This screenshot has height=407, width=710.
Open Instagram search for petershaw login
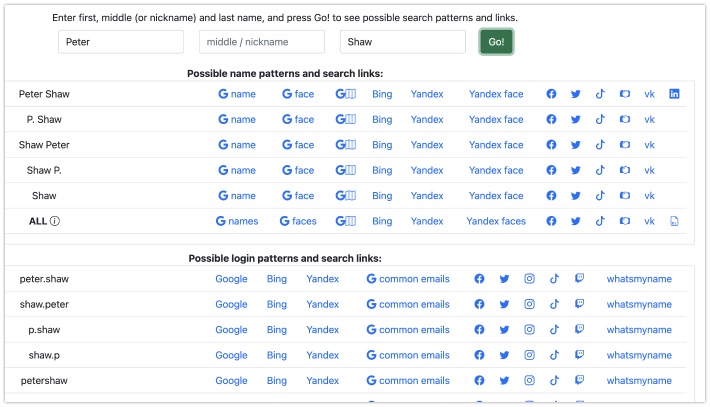pos(529,380)
